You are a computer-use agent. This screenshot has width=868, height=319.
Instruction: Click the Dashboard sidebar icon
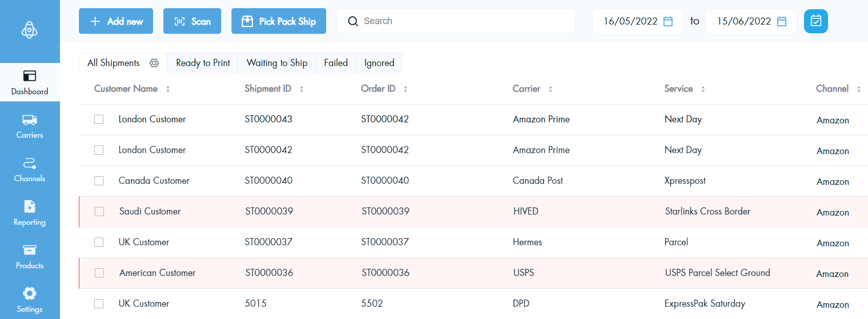(x=30, y=76)
